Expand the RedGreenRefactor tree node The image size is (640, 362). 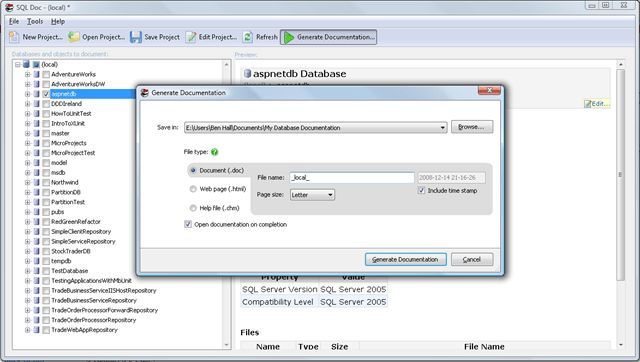27,222
